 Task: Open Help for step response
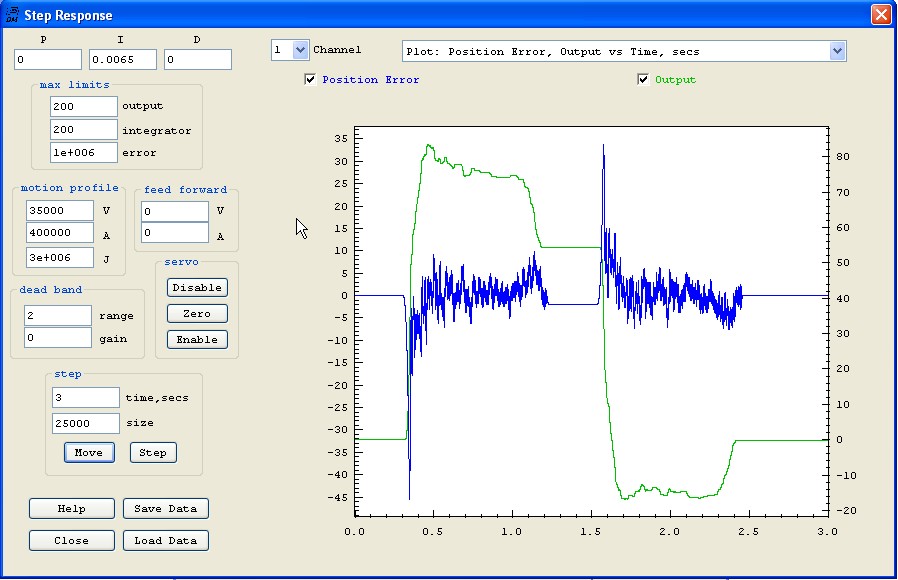pyautogui.click(x=71, y=509)
